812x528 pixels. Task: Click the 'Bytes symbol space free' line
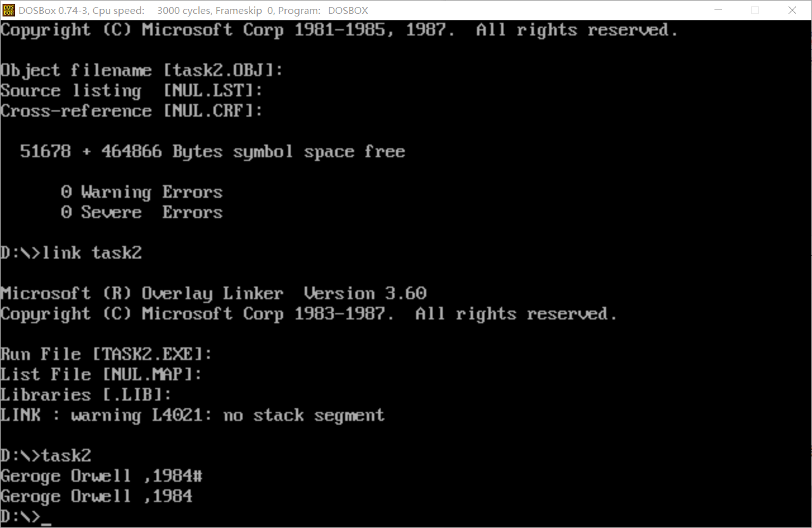tap(213, 152)
